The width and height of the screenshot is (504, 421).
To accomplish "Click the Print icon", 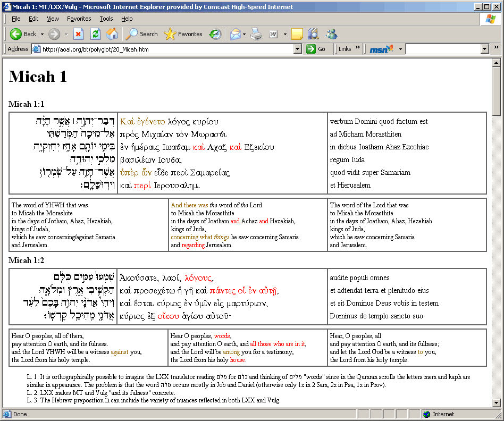I will [x=256, y=34].
